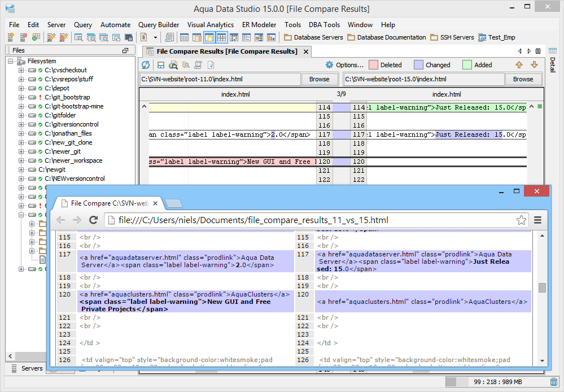Click garbage collection trash icon in status bar

click(553, 382)
